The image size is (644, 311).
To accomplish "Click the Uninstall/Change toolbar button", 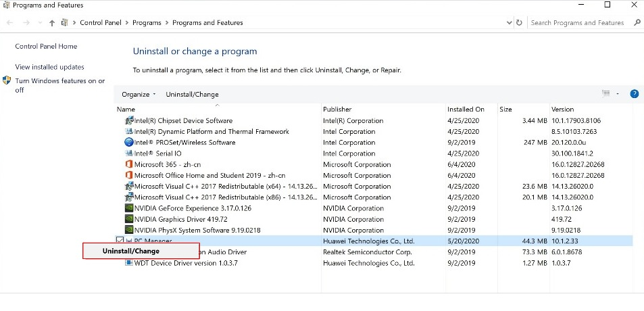I will 192,94.
